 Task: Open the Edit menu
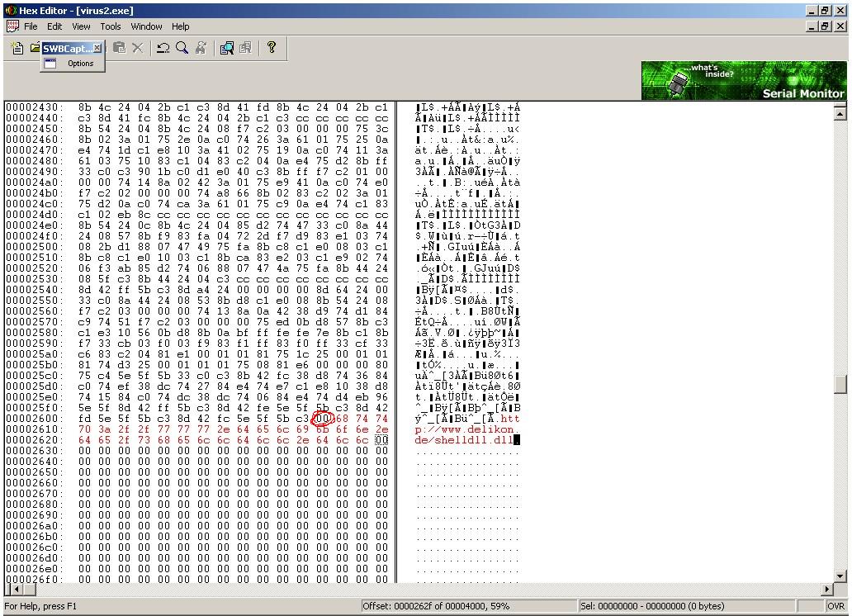[54, 26]
